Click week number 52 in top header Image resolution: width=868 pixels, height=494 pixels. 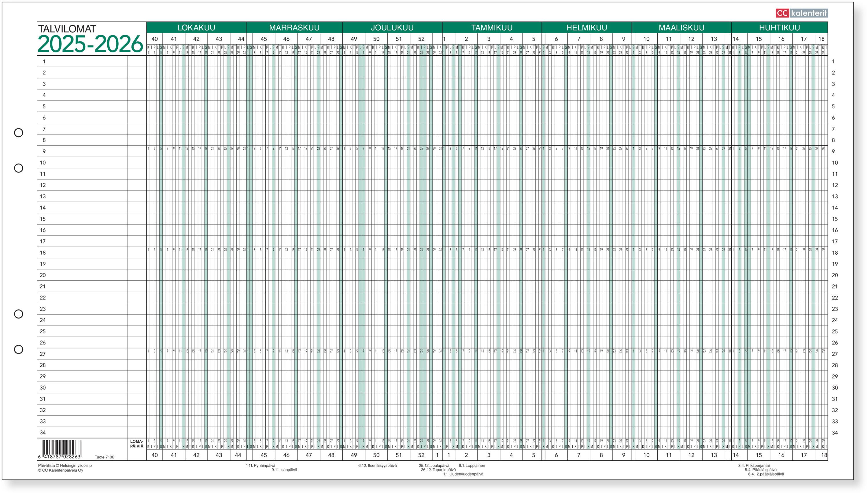(421, 39)
